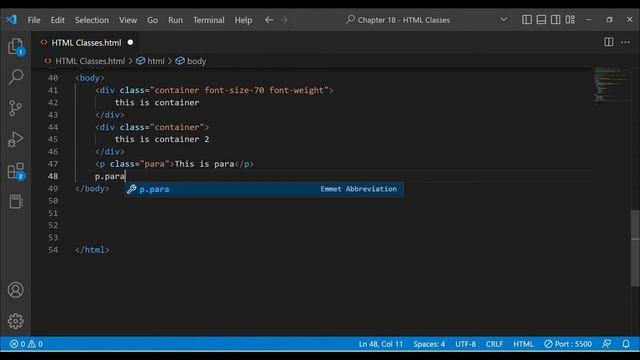Click line number 44 in the gutter

pyautogui.click(x=53, y=127)
